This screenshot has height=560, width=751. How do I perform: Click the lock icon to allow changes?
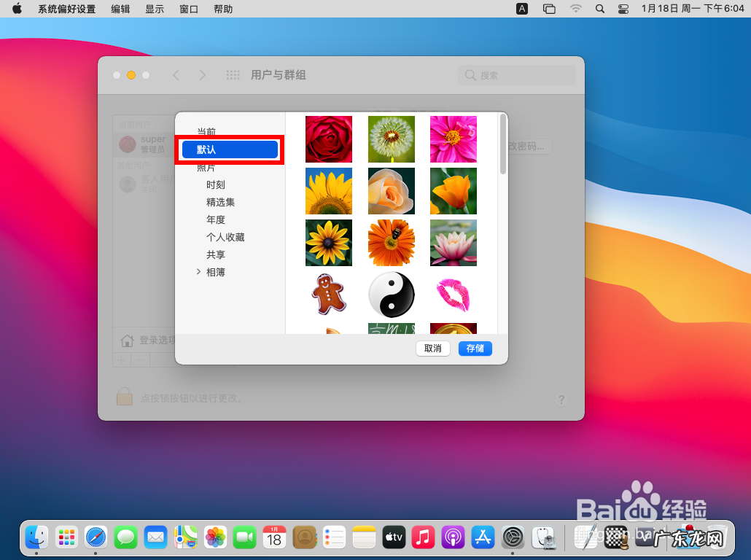coord(124,397)
